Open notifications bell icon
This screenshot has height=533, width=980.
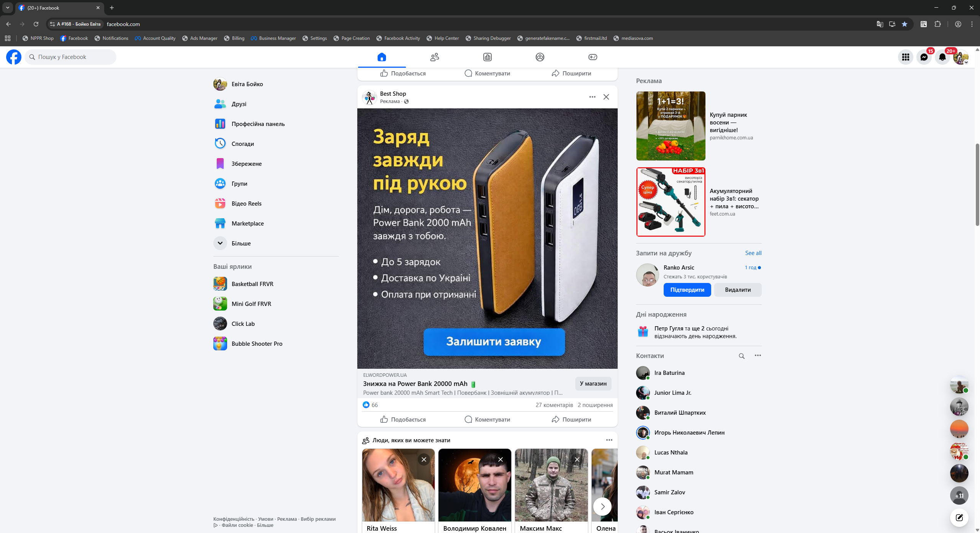[942, 57]
